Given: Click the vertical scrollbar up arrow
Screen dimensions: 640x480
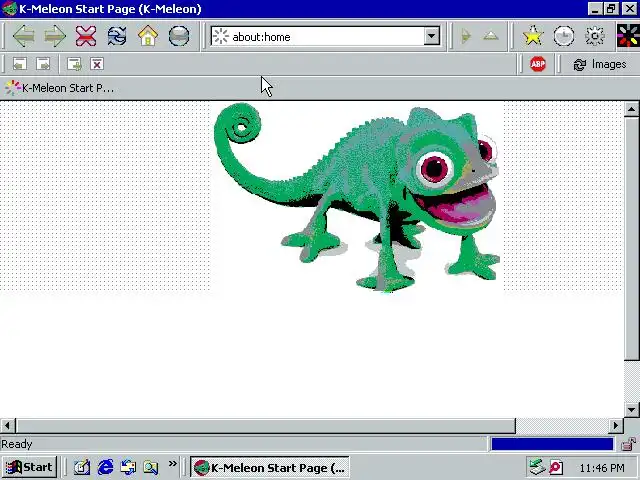Looking at the screenshot, I should [x=631, y=109].
